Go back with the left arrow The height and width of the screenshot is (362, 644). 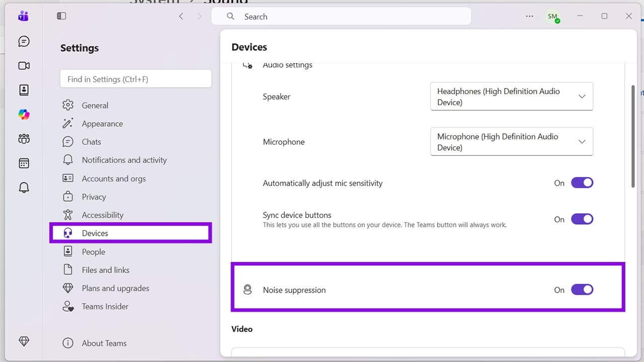pos(181,16)
